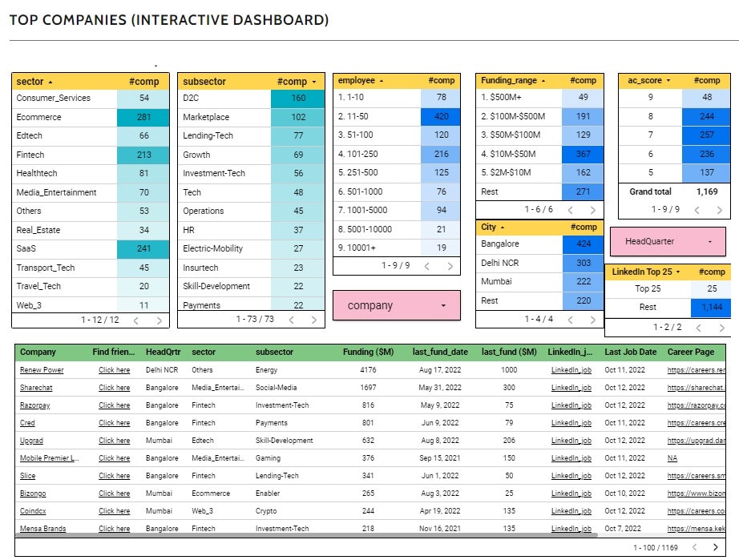Filter by Lending-Tech subsector row
Viewport: 739px width, 560px height.
click(x=251, y=135)
